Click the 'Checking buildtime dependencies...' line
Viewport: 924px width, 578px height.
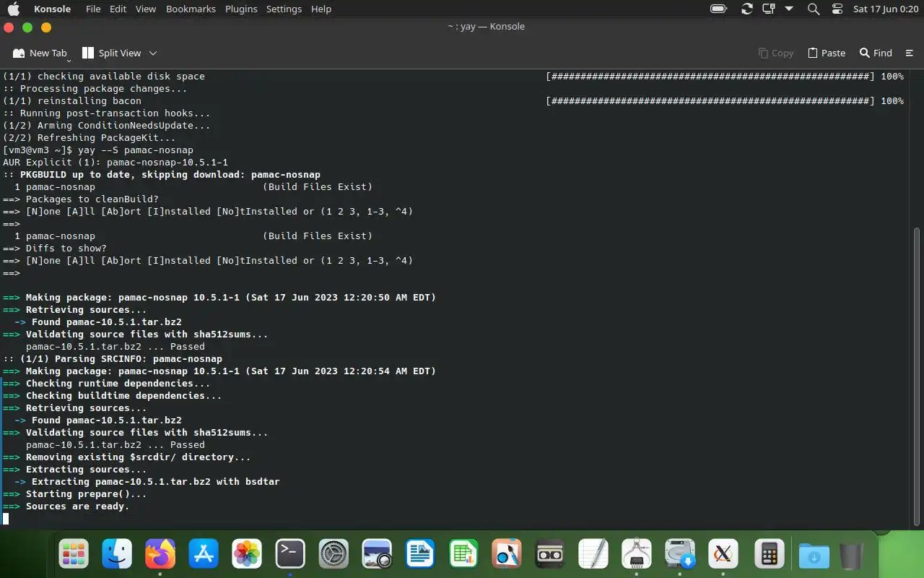(124, 395)
